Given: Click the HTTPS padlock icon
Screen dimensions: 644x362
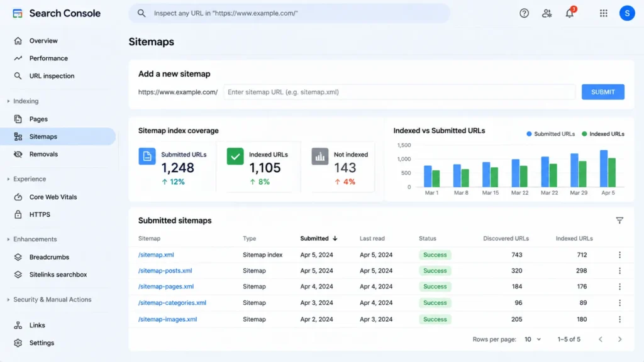Looking at the screenshot, I should (x=18, y=214).
